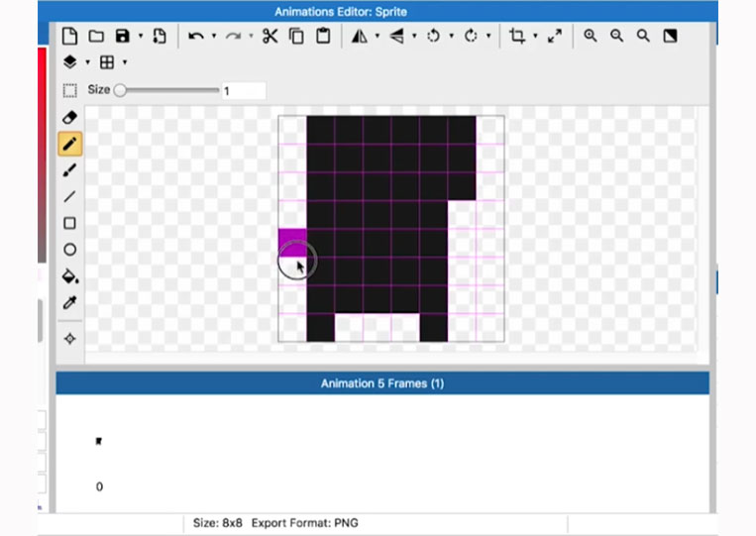This screenshot has width=756, height=536.
Task: Select the Rectangle shape tool
Action: (x=70, y=223)
